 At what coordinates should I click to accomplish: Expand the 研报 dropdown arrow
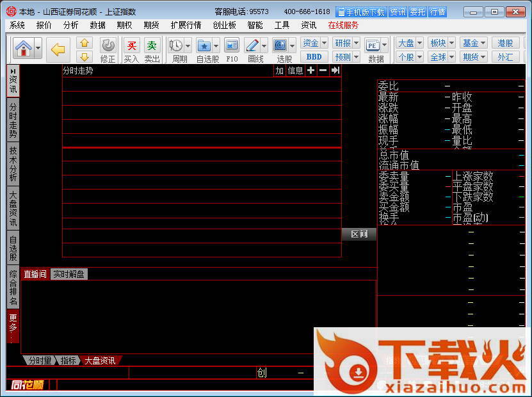tap(356, 43)
